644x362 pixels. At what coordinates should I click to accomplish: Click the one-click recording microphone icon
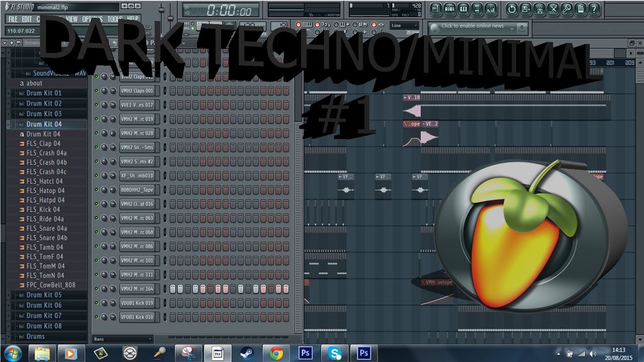point(567,9)
